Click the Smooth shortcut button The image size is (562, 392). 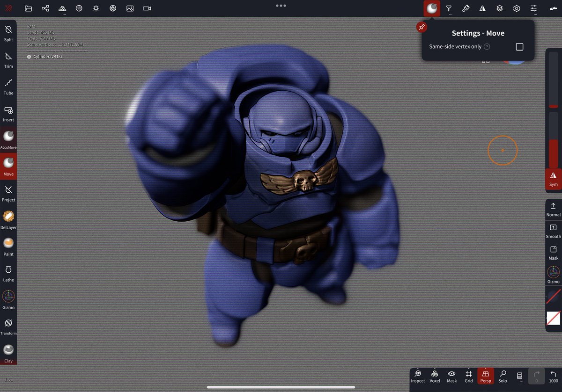pos(554,231)
